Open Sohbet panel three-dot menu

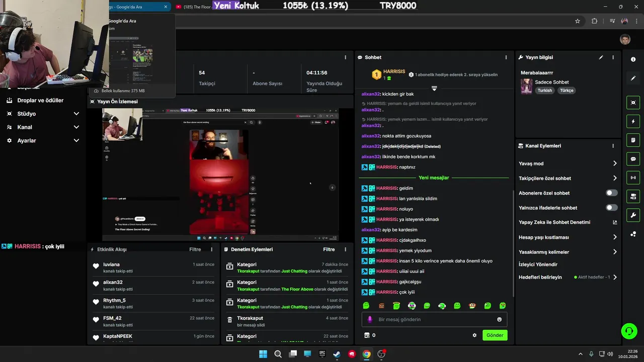click(x=506, y=57)
